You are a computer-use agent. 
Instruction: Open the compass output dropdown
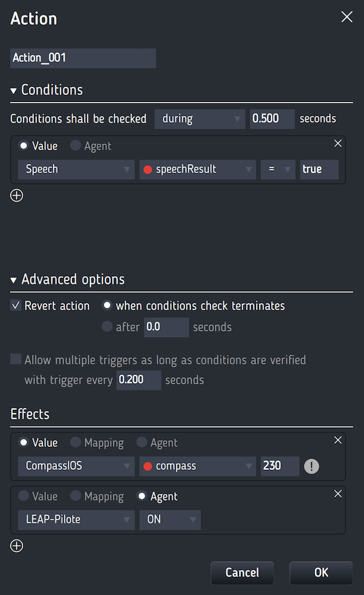click(x=198, y=466)
